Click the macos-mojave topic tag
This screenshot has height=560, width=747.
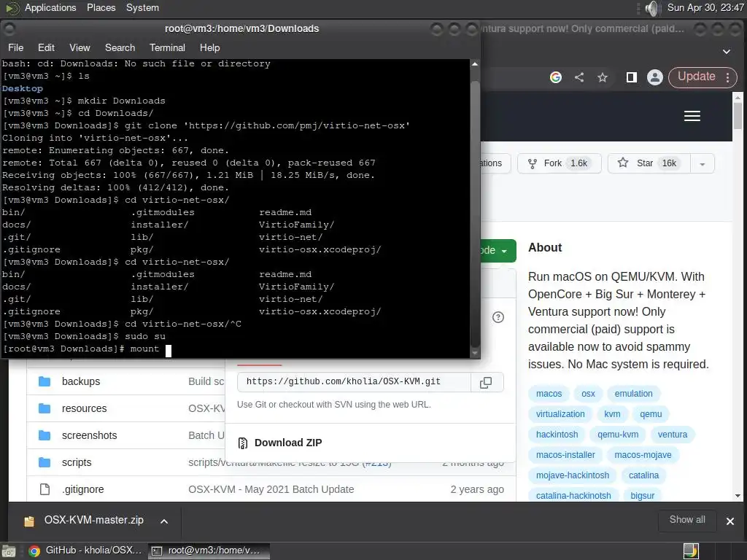(x=643, y=455)
